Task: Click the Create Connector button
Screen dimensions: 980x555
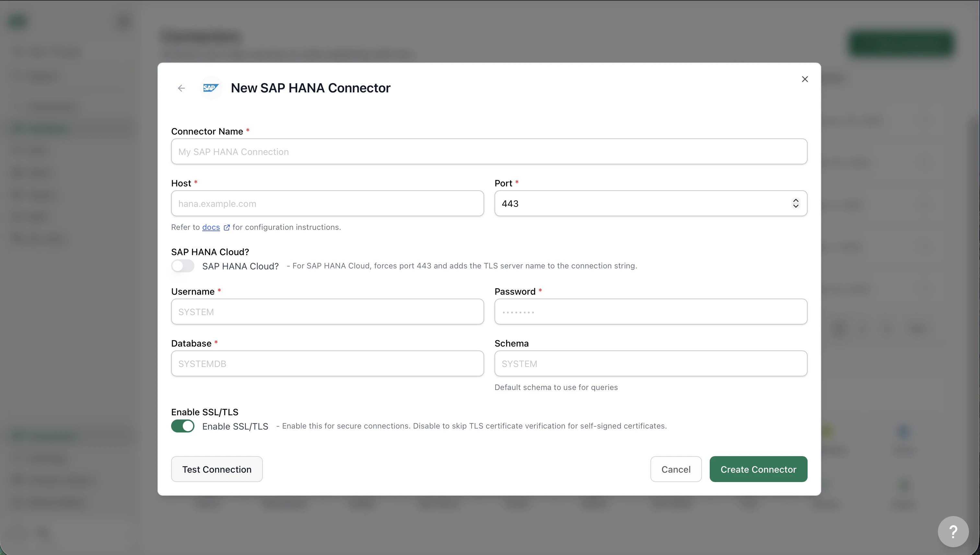Action: tap(758, 469)
